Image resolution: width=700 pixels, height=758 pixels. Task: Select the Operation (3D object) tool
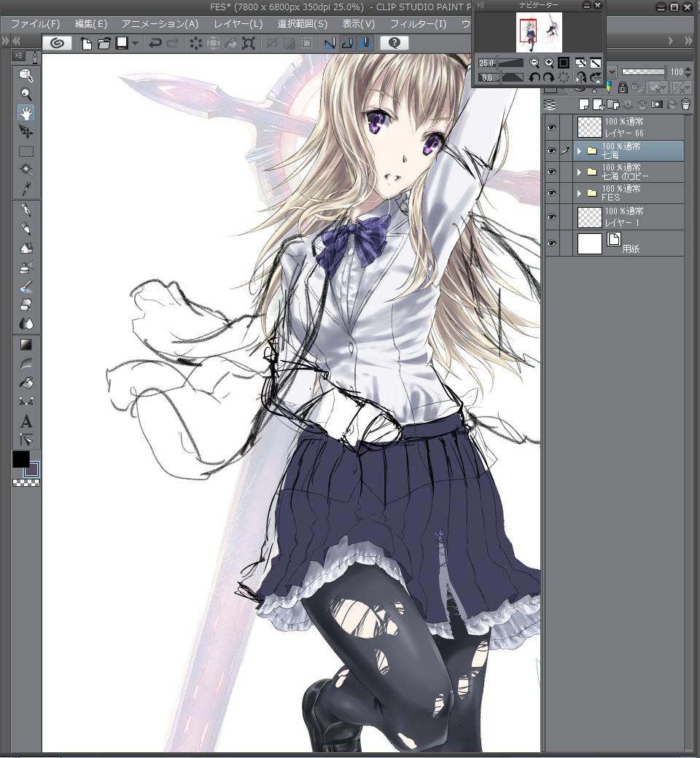click(26, 75)
